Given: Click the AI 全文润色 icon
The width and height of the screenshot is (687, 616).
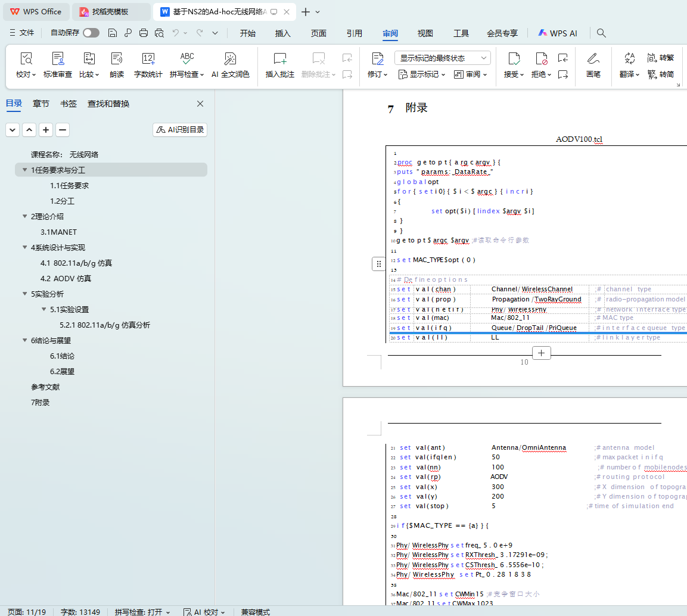Looking at the screenshot, I should point(230,64).
